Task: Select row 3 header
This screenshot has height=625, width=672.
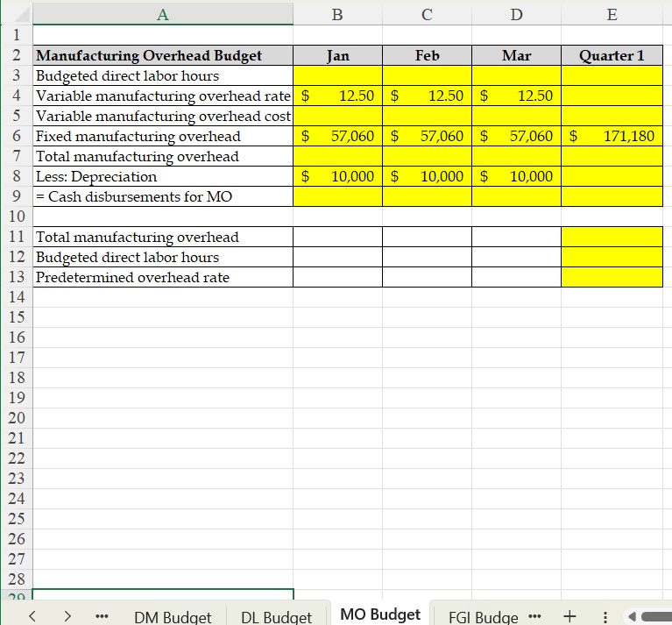Action: 17,75
